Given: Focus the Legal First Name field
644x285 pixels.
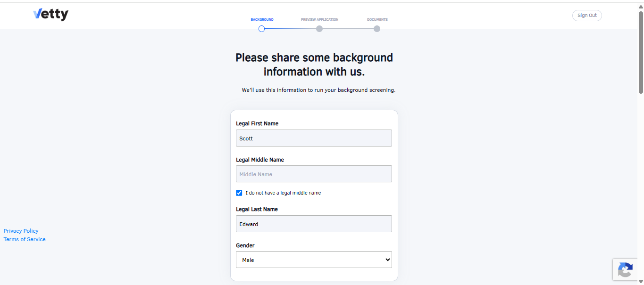Looking at the screenshot, I should point(314,138).
